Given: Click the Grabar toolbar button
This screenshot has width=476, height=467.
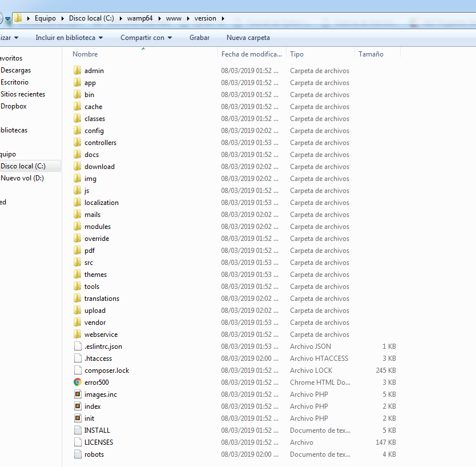Looking at the screenshot, I should click(x=199, y=38).
